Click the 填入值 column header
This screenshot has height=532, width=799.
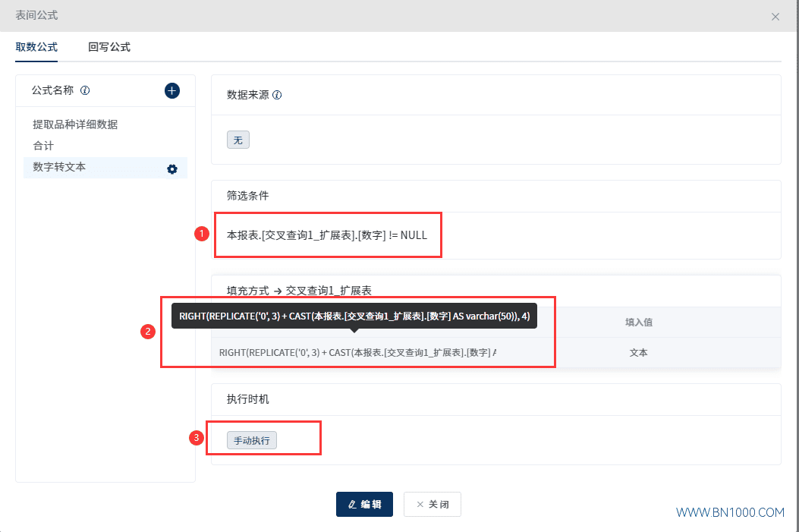(x=638, y=322)
